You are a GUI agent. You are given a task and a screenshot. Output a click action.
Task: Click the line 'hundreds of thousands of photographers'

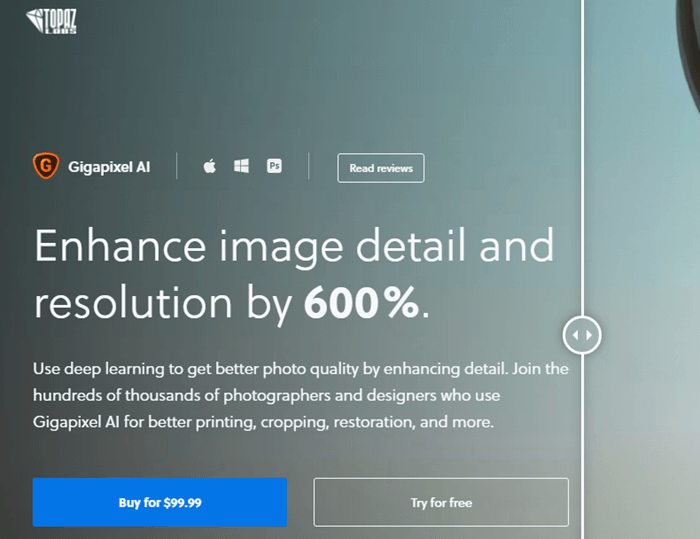pos(267,396)
